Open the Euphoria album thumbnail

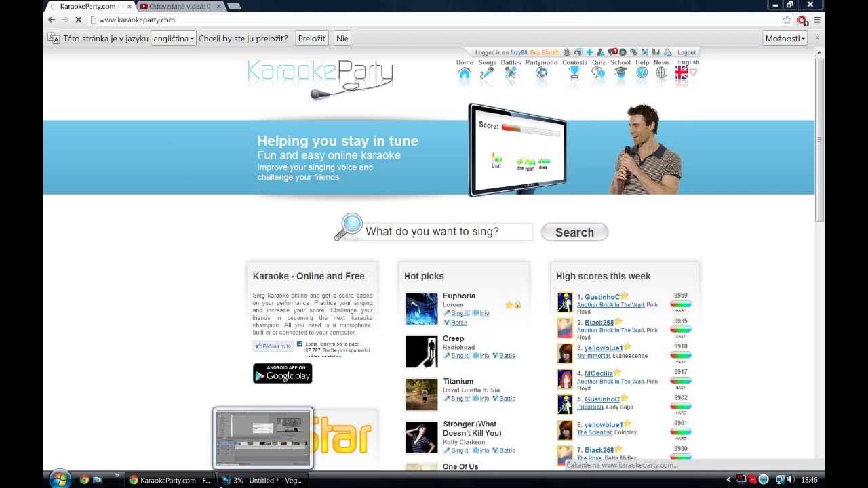tap(422, 309)
